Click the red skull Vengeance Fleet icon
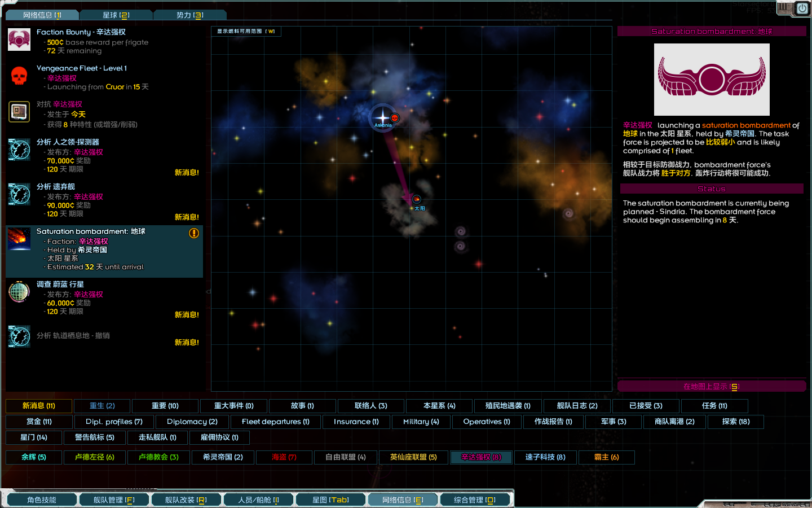 19,76
